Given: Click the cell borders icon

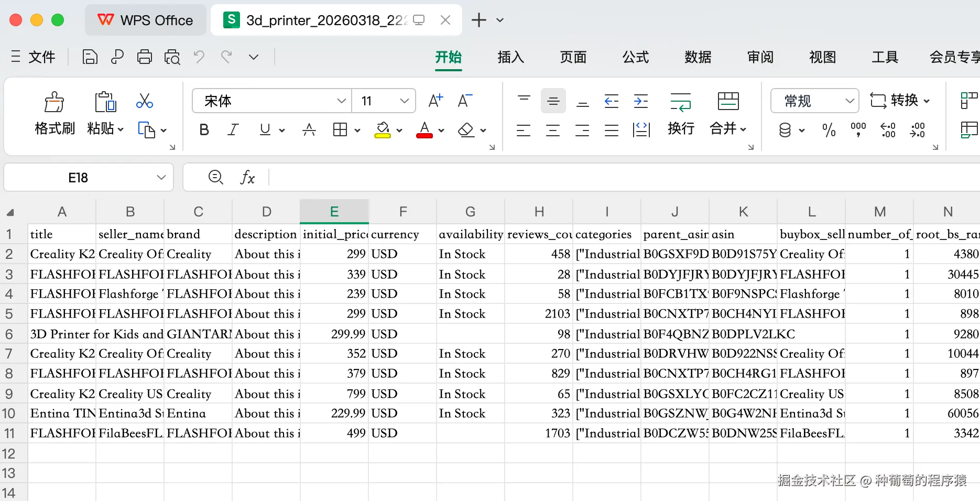Looking at the screenshot, I should [x=340, y=129].
